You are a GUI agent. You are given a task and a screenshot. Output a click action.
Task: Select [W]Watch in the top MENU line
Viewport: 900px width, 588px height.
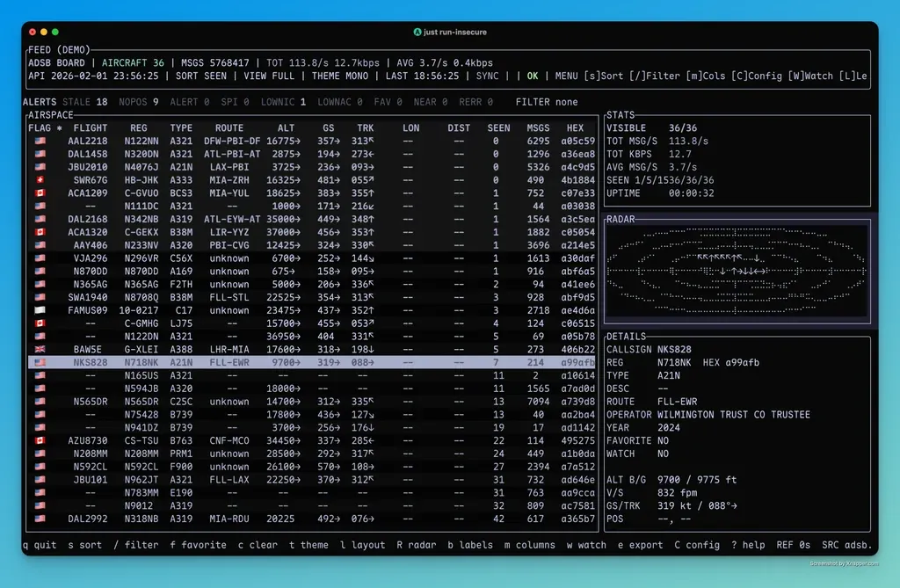click(x=810, y=76)
